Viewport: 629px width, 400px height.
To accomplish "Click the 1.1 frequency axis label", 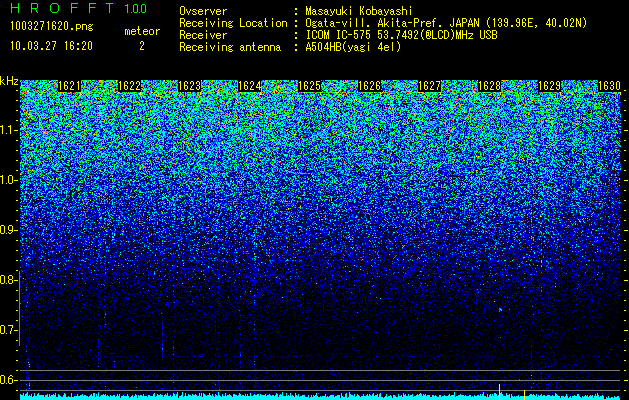I will point(8,130).
